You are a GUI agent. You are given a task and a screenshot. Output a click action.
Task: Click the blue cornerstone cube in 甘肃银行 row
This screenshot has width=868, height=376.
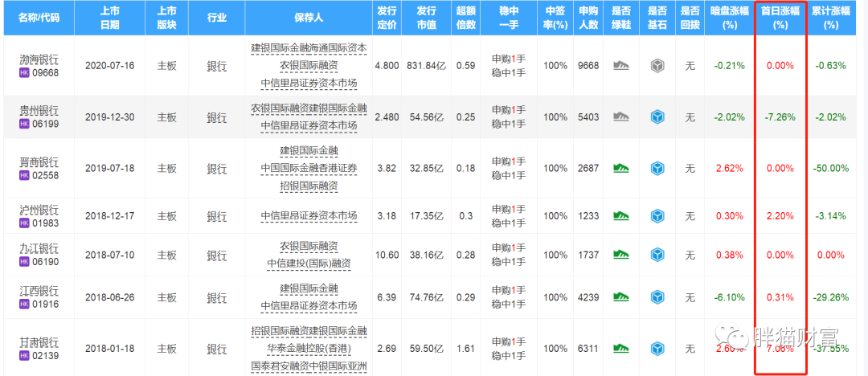657,349
